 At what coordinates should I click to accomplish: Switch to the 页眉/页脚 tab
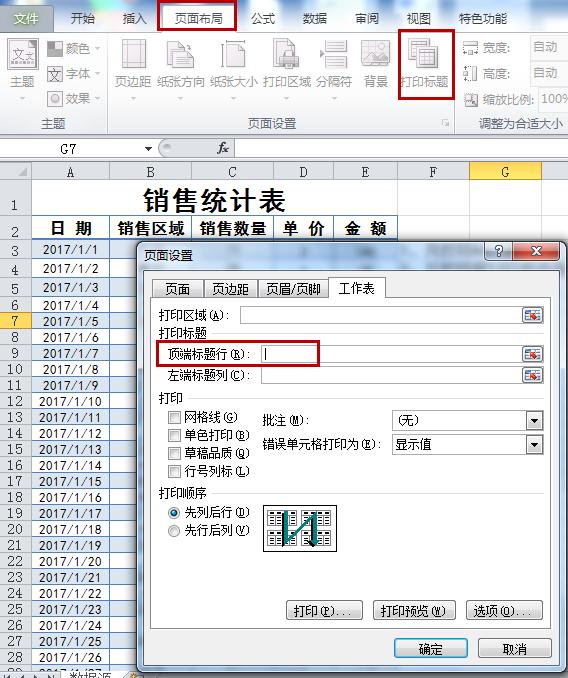[293, 289]
